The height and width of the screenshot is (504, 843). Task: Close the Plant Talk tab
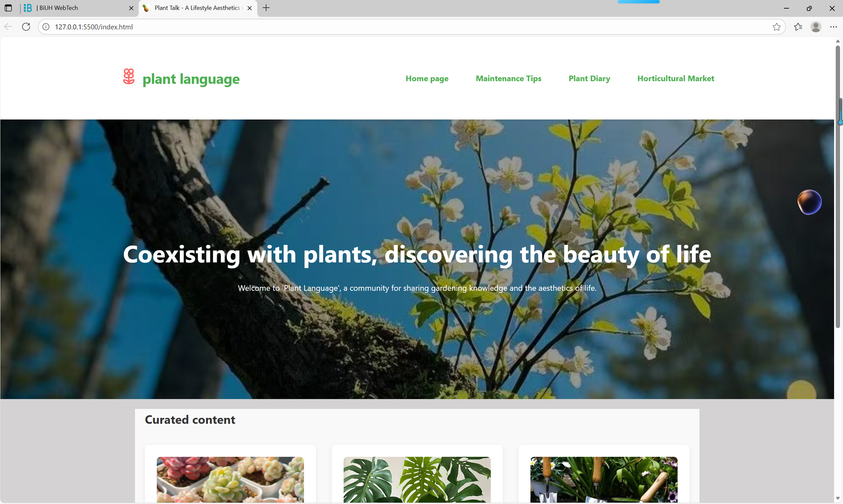[250, 8]
